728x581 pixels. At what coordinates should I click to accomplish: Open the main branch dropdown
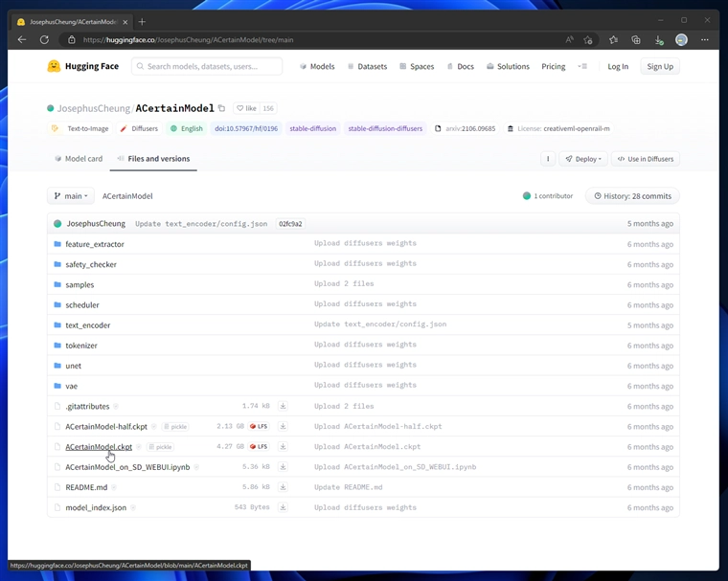(71, 196)
